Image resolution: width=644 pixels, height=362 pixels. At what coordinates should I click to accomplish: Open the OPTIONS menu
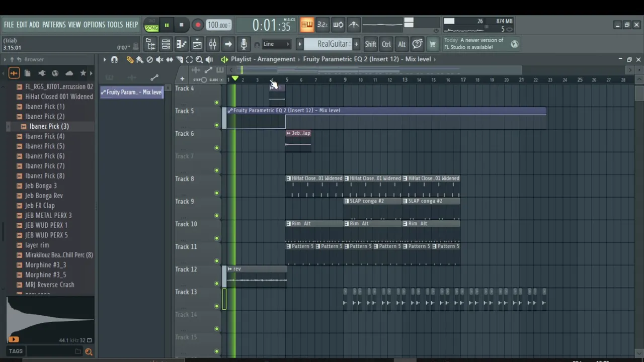coord(94,25)
